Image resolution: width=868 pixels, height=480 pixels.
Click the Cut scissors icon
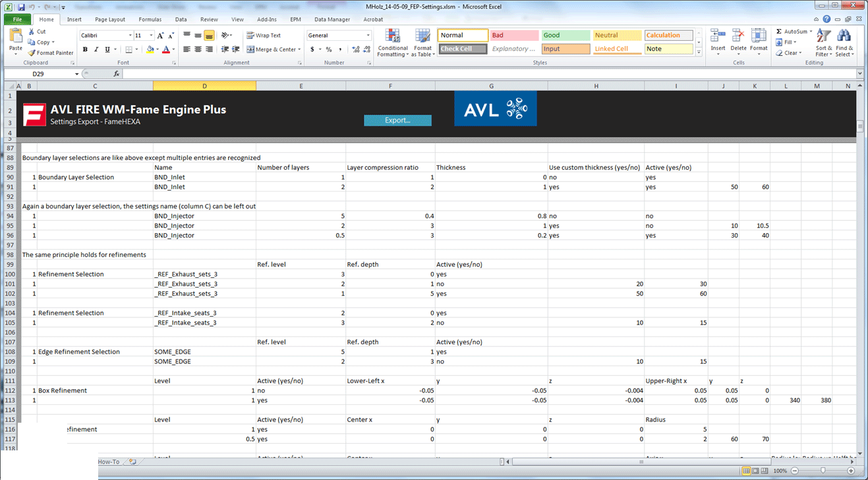pos(31,32)
